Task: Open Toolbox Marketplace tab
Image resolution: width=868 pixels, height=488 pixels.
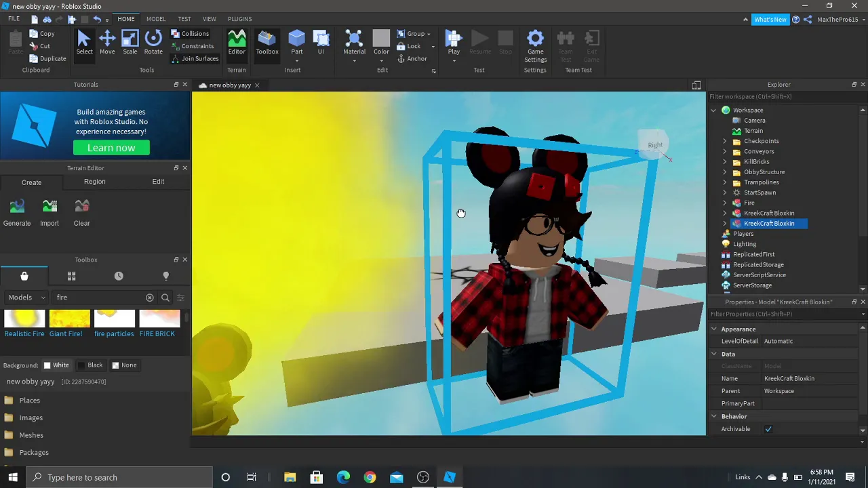Action: [x=24, y=276]
